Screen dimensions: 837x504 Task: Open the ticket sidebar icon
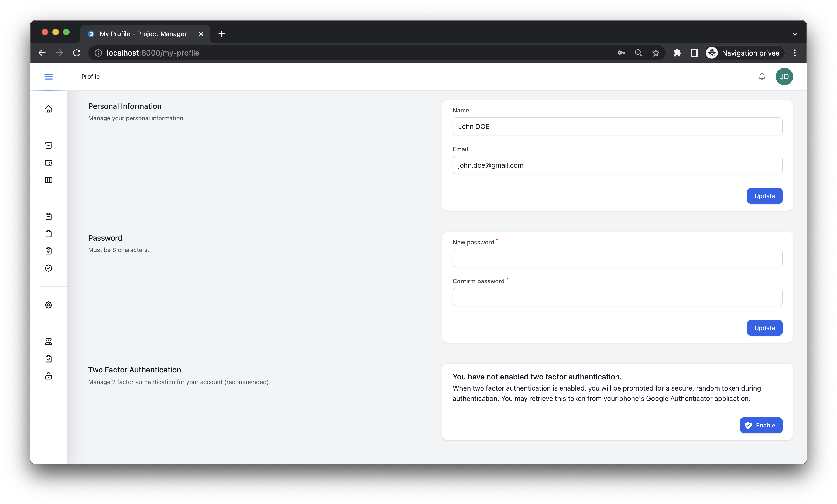coord(49,163)
